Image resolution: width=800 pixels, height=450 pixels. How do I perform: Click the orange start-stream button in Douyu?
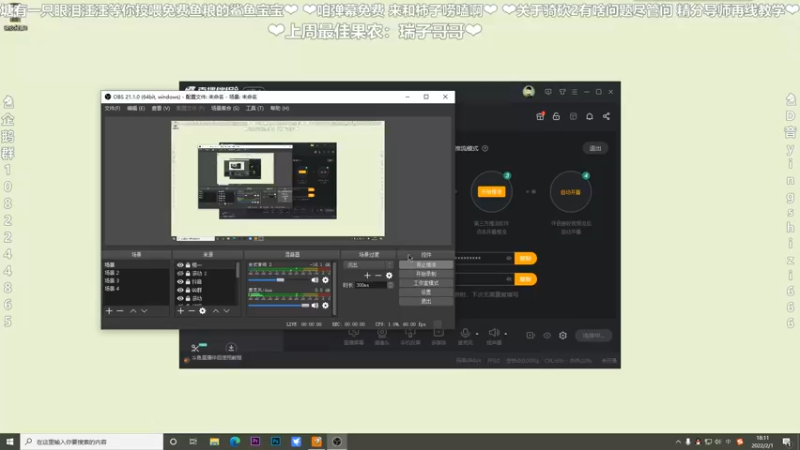[x=491, y=192]
